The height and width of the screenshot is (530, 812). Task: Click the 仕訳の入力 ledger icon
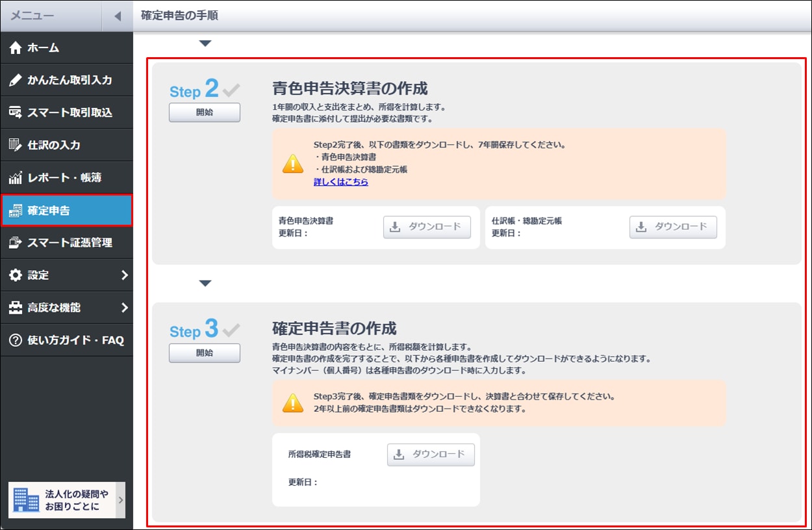16,145
